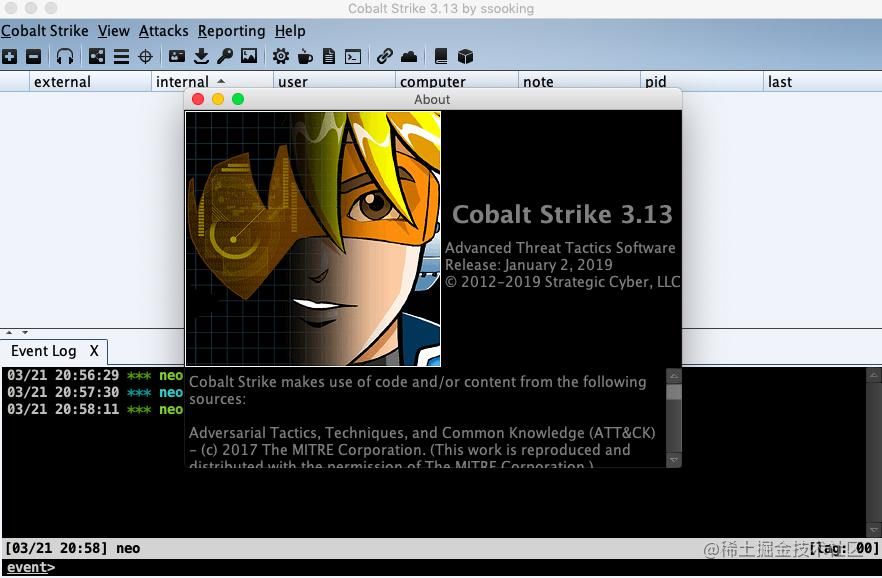Click the cube About icon

tap(465, 56)
